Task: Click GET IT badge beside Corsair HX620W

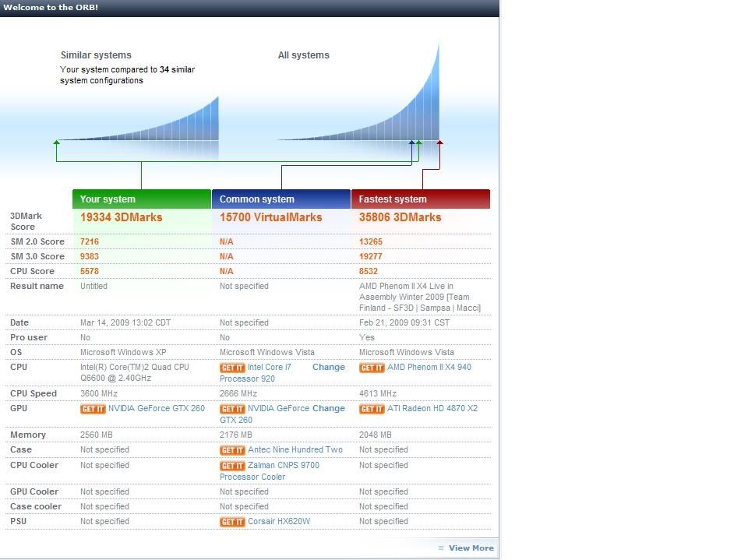Action: (232, 522)
